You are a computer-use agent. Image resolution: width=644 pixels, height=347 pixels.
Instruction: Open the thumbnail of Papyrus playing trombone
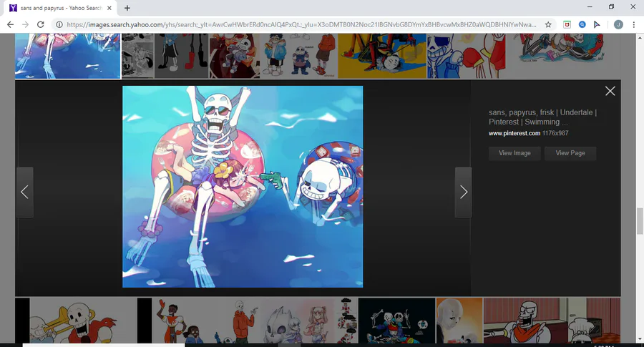point(76,321)
